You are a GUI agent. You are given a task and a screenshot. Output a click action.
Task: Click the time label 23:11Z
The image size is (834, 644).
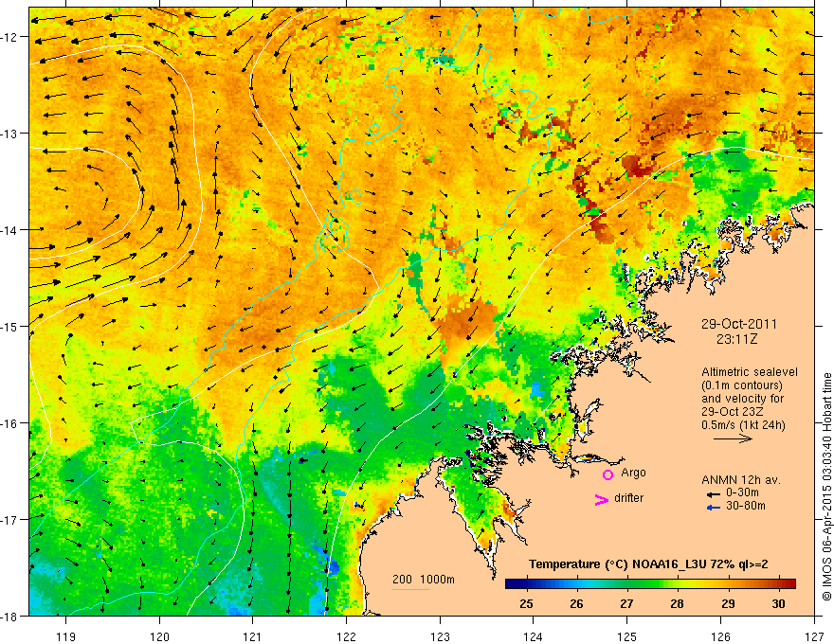click(x=736, y=339)
